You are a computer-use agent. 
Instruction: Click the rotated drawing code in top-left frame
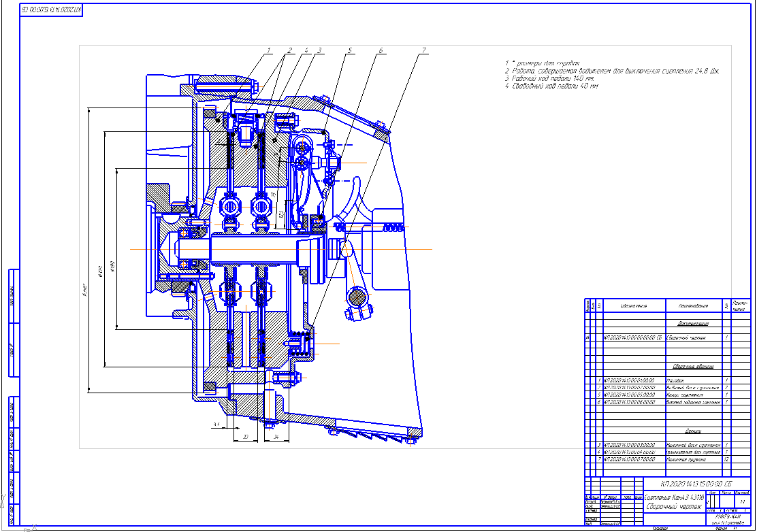click(51, 10)
